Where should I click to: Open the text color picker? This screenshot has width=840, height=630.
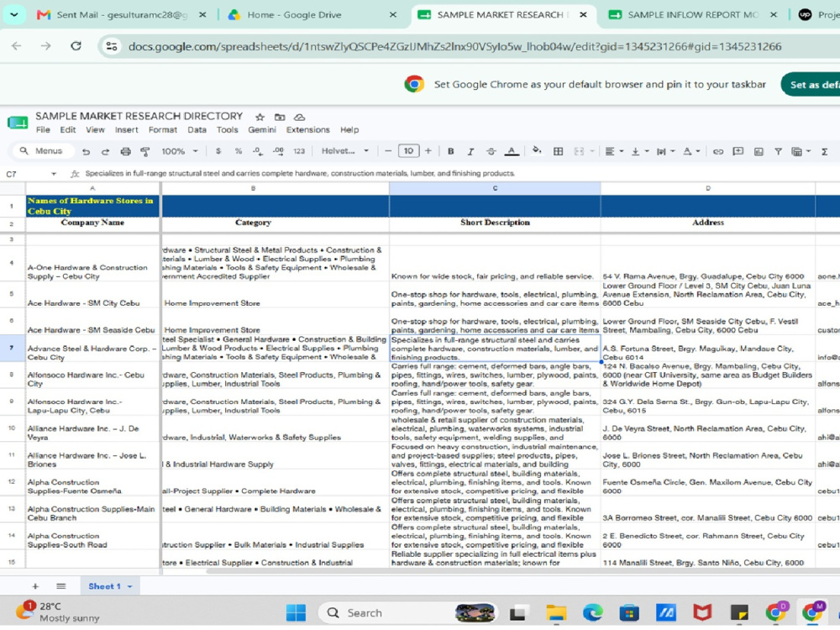(512, 151)
